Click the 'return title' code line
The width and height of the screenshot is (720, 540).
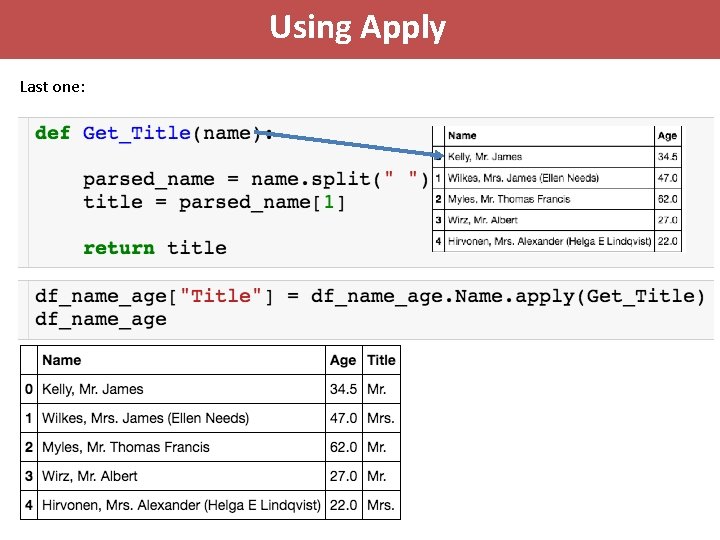pyautogui.click(x=155, y=248)
